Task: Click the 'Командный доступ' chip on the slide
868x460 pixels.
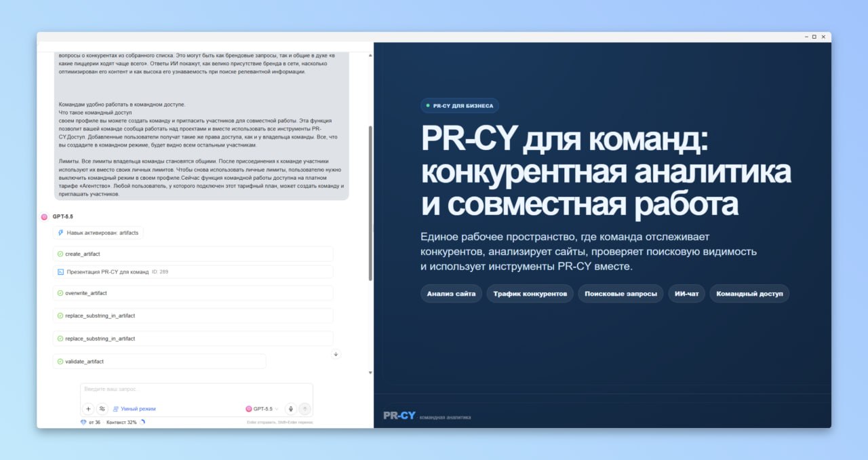Action: pos(749,294)
